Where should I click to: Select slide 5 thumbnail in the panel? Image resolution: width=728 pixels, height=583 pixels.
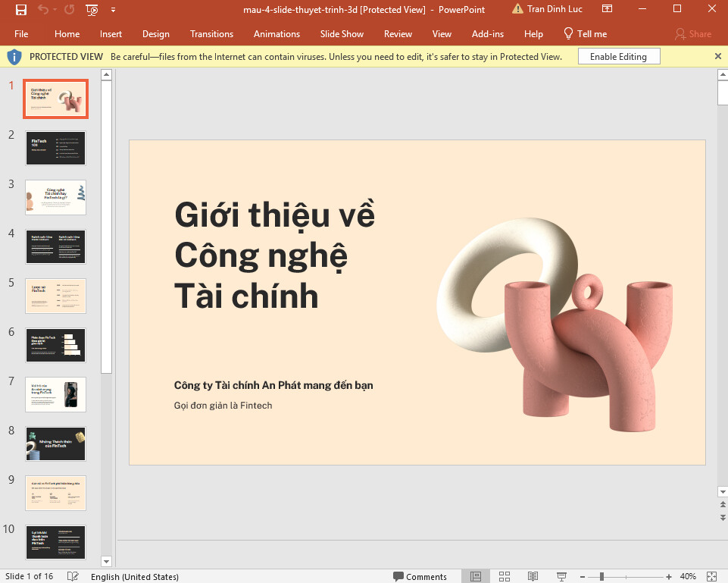pos(55,296)
